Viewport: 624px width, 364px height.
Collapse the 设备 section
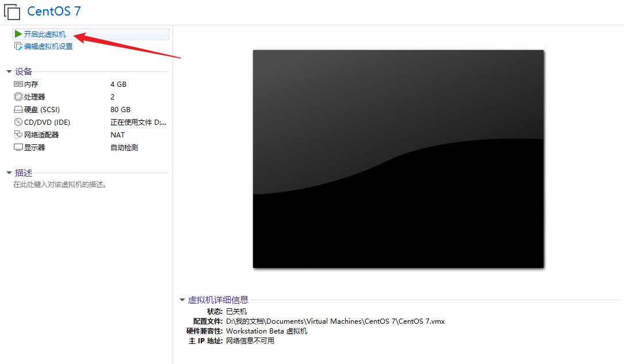tap(9, 72)
